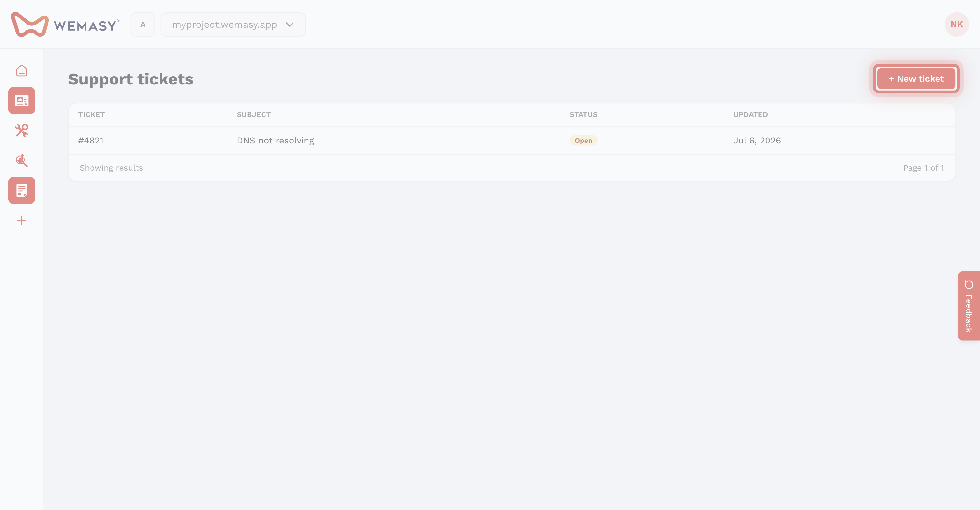Image resolution: width=980 pixels, height=510 pixels.
Task: Click the A badge button
Action: 143,24
